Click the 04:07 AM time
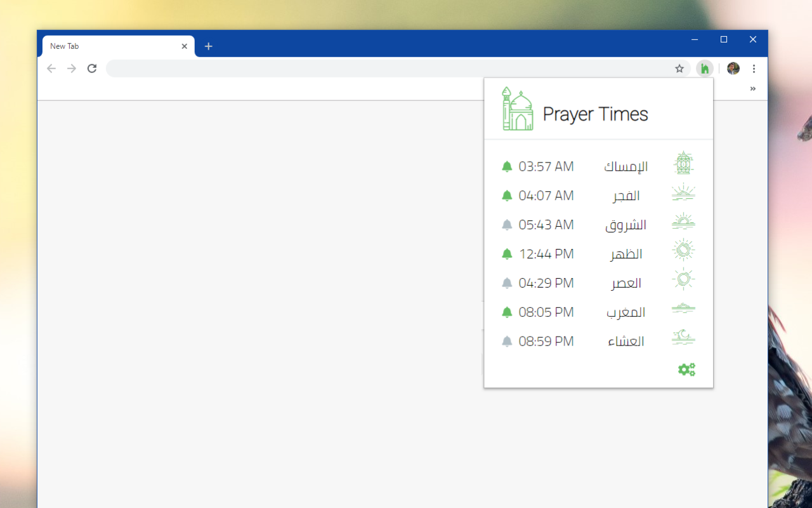 [x=546, y=196]
